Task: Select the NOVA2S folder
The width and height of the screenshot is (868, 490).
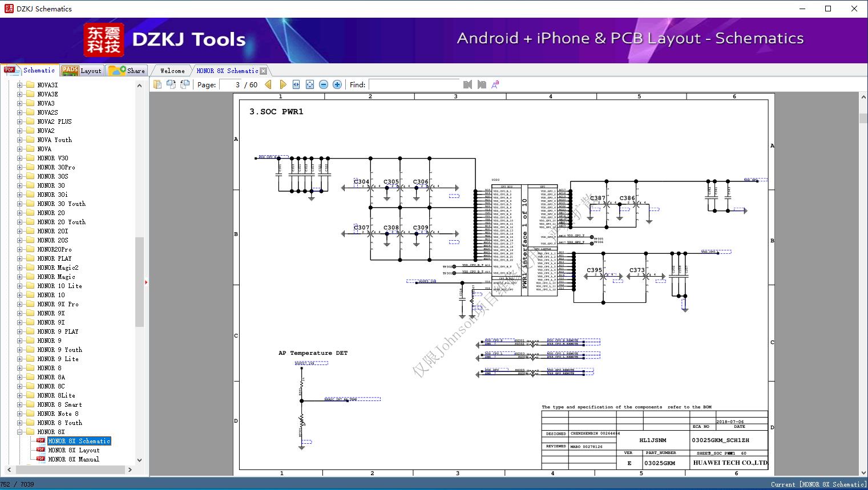Action: 47,112
